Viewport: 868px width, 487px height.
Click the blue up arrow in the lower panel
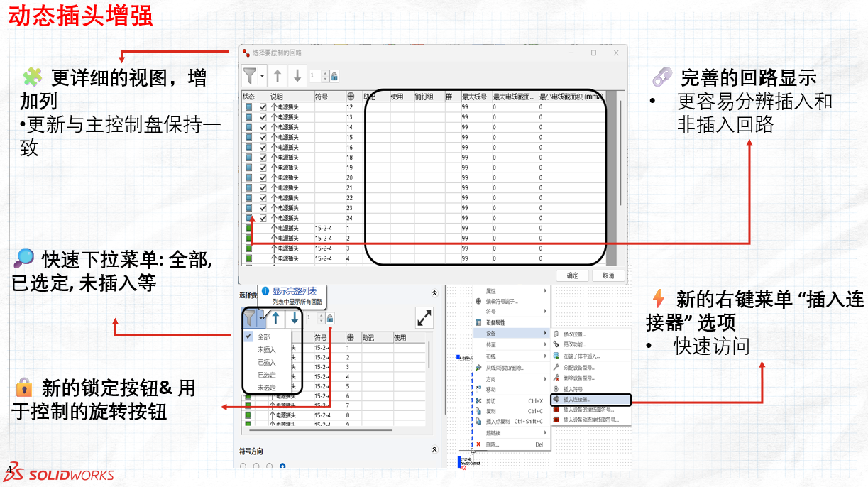point(275,318)
